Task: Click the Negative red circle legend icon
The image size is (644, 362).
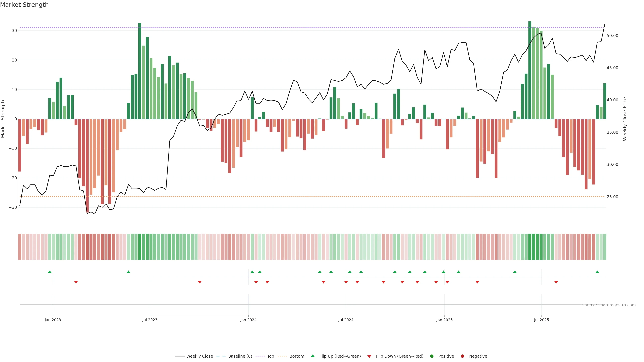Action: coord(462,356)
